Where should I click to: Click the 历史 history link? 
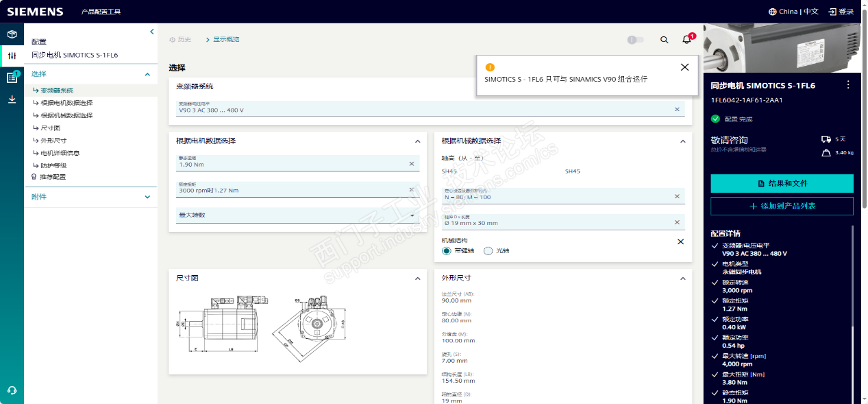(x=180, y=40)
